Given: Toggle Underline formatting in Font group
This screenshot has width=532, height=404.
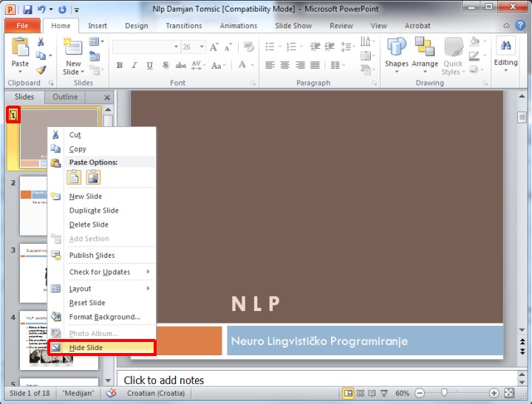Looking at the screenshot, I should point(150,66).
